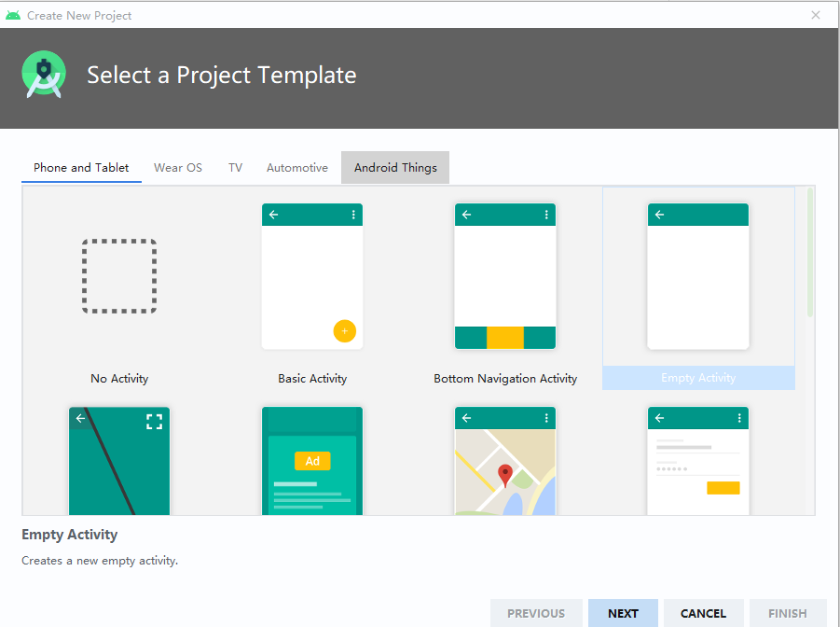Click the Basic Activity label
Viewport: 840px width, 627px height.
click(x=312, y=379)
